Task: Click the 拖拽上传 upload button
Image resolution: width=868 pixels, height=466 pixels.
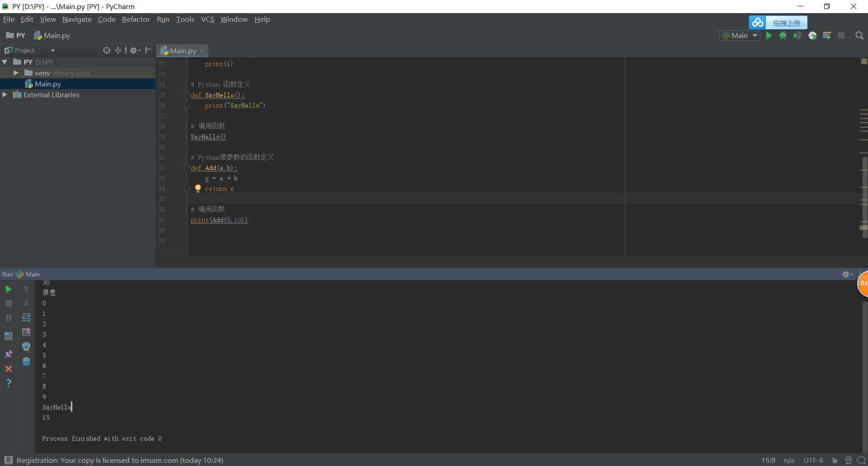Action: coord(787,23)
